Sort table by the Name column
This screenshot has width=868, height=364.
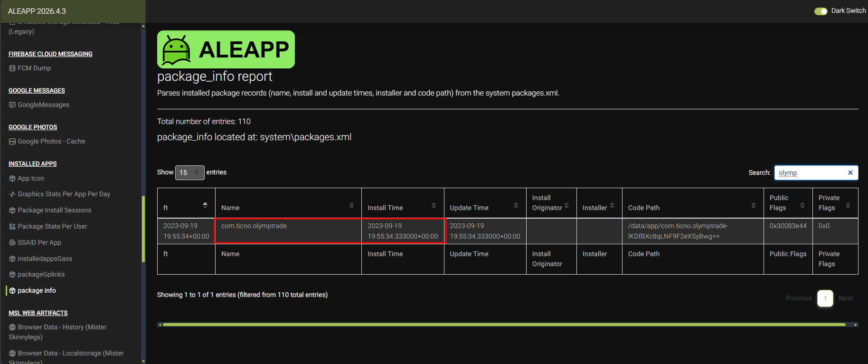[288, 203]
